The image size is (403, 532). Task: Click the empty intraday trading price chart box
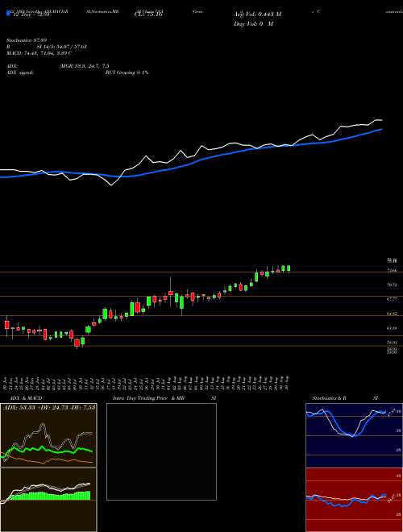pyautogui.click(x=161, y=451)
